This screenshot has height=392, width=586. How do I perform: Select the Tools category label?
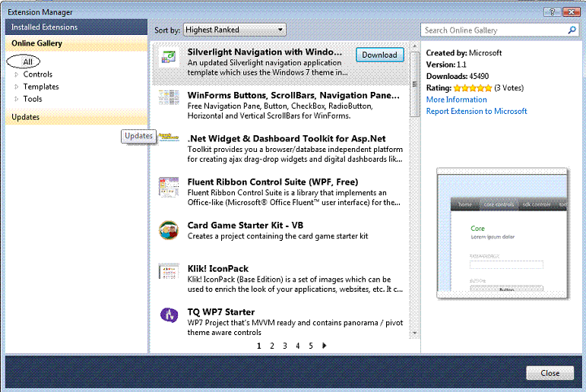pyautogui.click(x=33, y=99)
